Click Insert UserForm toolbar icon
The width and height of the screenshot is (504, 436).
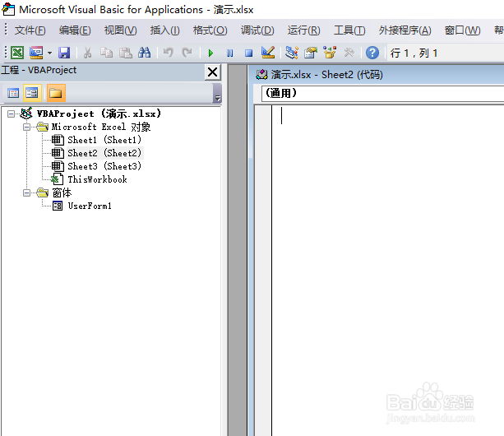tap(36, 53)
